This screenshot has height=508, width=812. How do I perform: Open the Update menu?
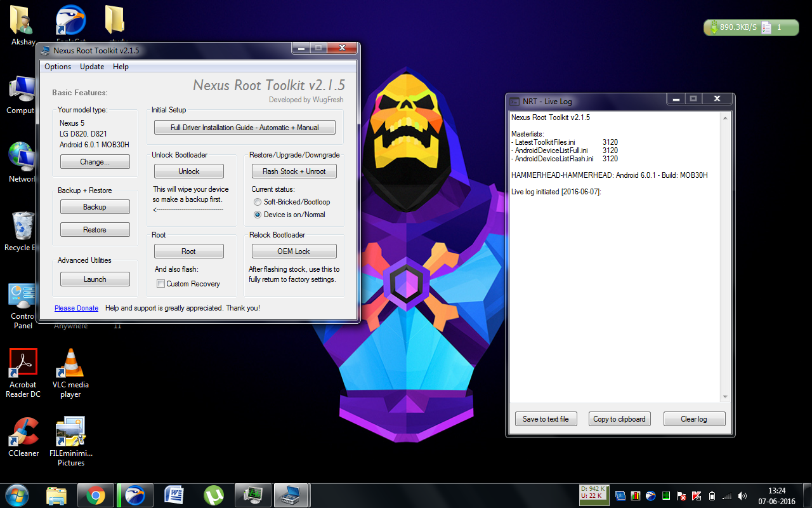pos(91,66)
